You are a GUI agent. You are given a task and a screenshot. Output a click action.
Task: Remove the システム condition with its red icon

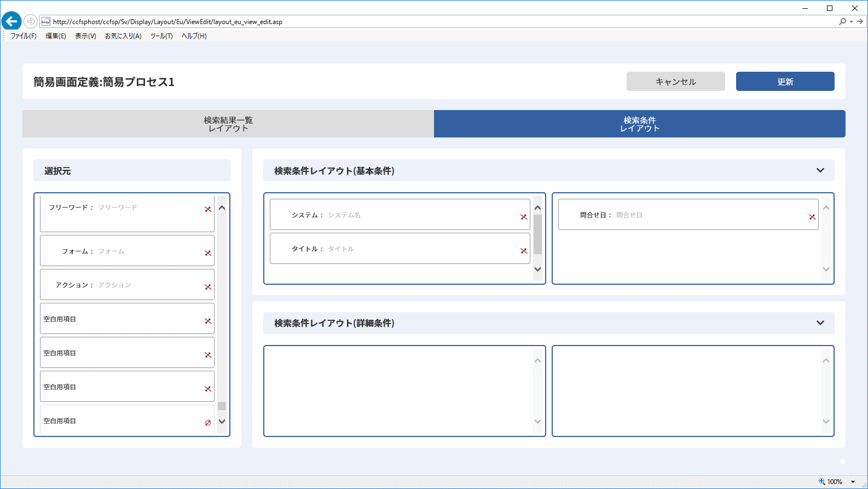[x=524, y=217]
